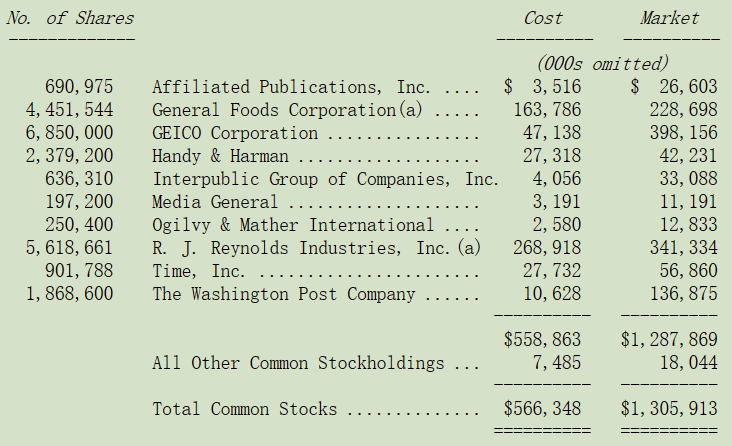
Task: Click 'Affiliated Publications, Inc.' row name
Action: pos(291,87)
